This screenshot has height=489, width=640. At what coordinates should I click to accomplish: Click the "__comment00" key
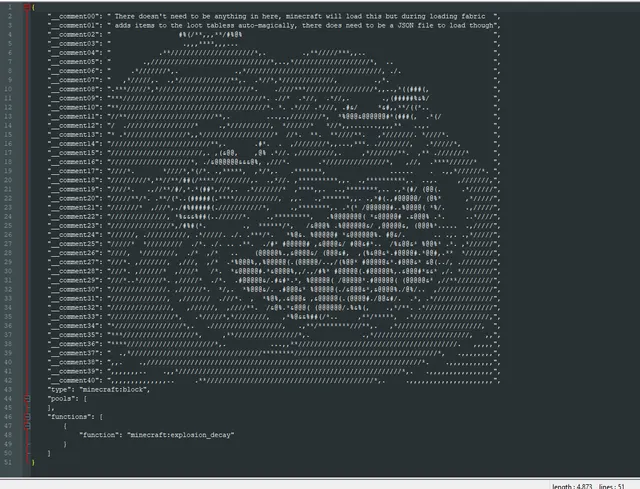(x=73, y=16)
